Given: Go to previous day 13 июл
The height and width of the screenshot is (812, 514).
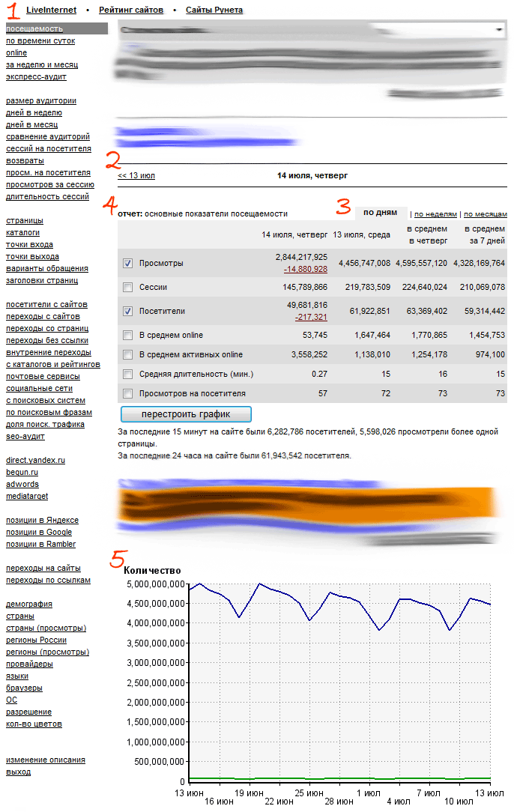Looking at the screenshot, I should coord(136,175).
